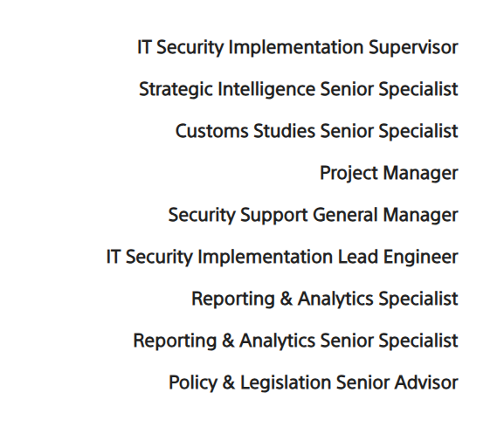Screen dimensions: 504x434
Task: Choose Reporting & Analytics Senior Specialist
Action: pyautogui.click(x=295, y=341)
